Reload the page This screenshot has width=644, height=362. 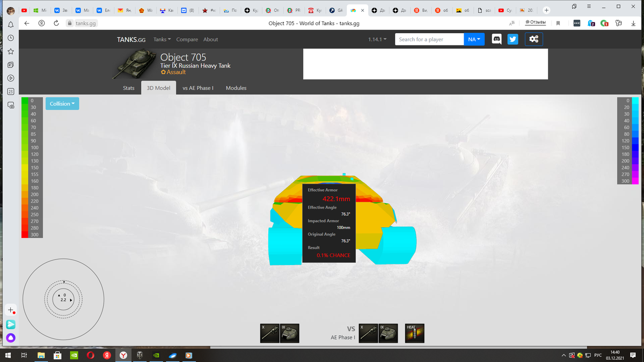56,23
